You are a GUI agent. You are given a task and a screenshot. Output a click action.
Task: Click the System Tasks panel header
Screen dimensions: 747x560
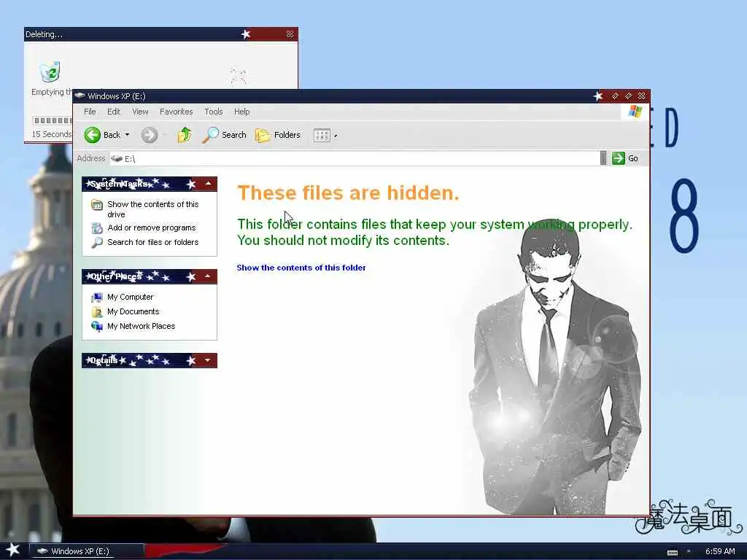[x=149, y=184]
